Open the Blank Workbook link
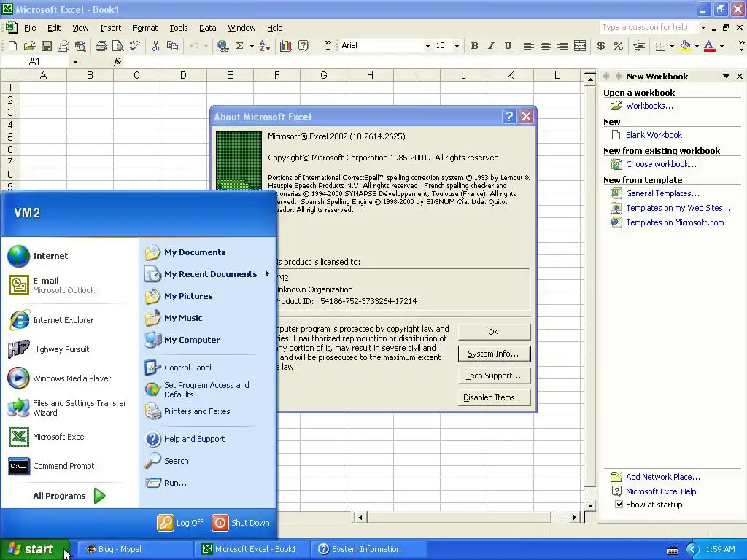Viewport: 747px width, 560px height. point(654,135)
